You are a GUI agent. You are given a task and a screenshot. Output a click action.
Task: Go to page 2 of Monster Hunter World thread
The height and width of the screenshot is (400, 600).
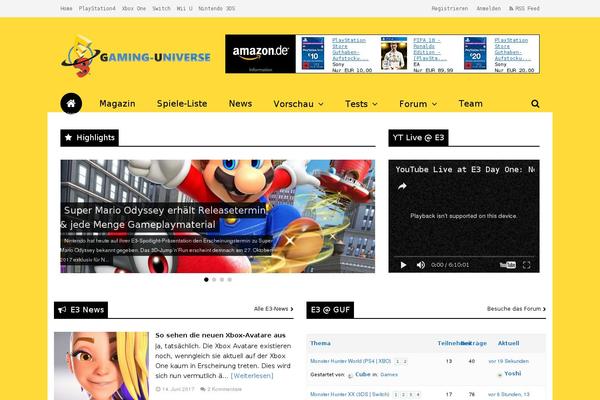[x=405, y=361]
